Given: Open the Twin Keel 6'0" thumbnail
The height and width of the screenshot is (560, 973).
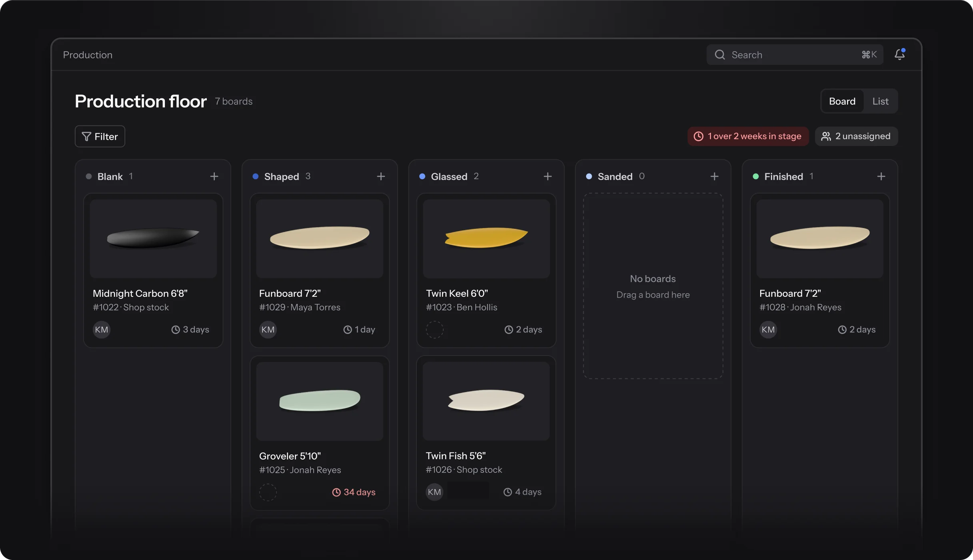Looking at the screenshot, I should tap(486, 239).
